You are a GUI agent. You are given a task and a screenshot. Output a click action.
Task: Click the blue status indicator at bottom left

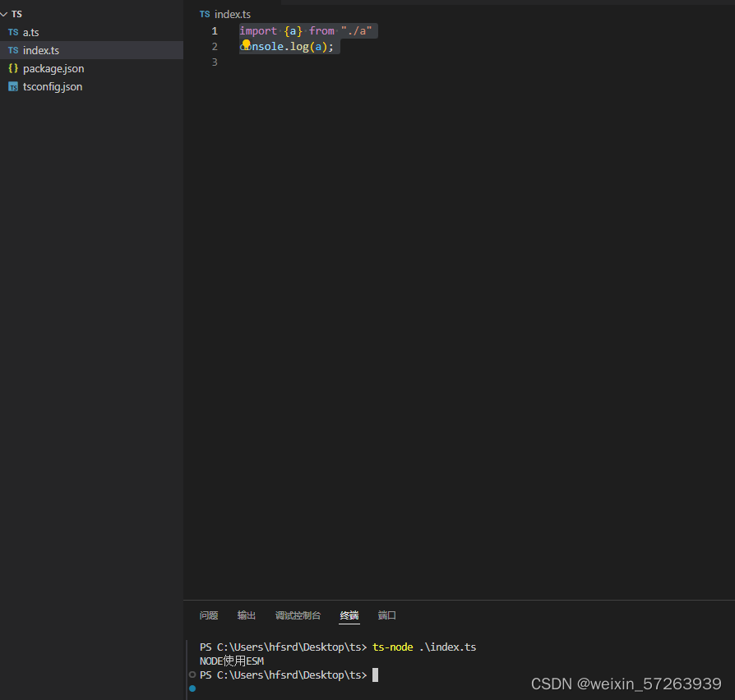pos(192,688)
